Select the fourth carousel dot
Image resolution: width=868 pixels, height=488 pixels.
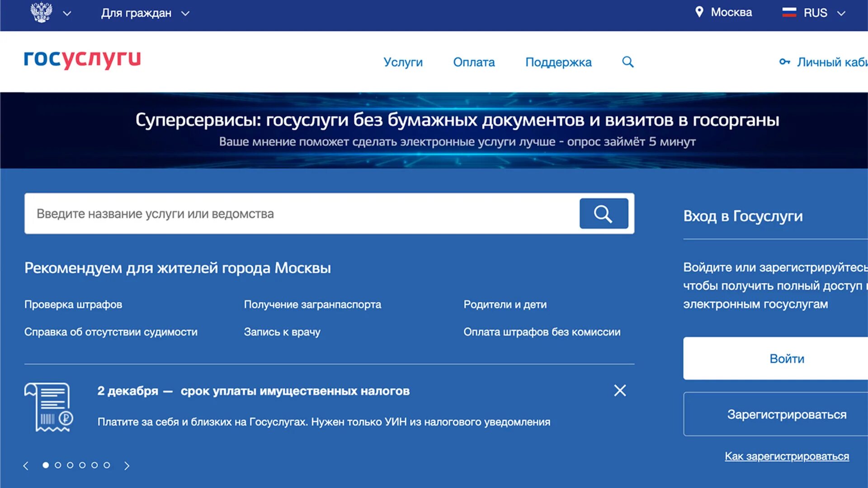[82, 465]
